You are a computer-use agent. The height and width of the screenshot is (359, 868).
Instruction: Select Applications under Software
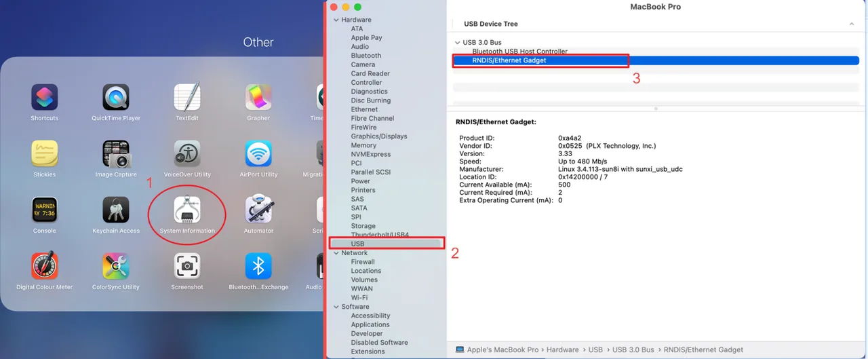[370, 324]
